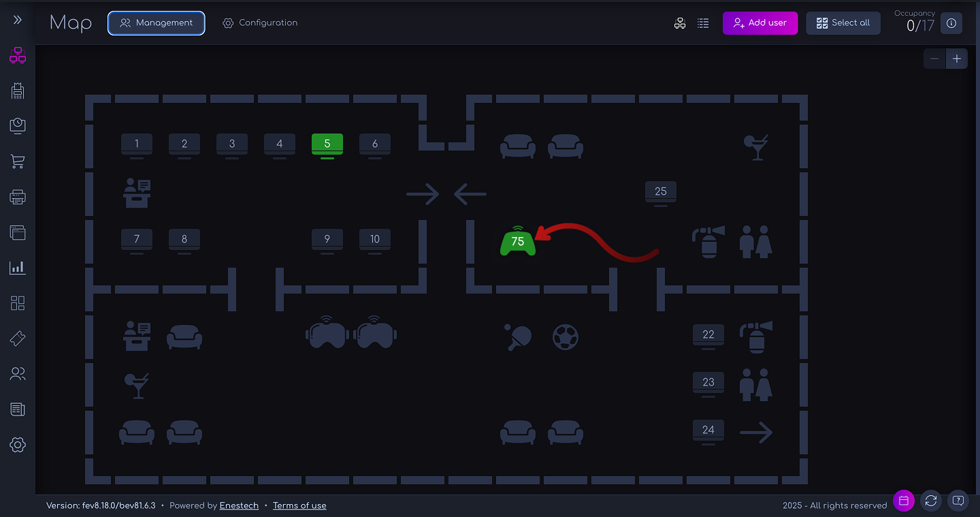
Task: Switch to list view icon
Action: [x=703, y=23]
